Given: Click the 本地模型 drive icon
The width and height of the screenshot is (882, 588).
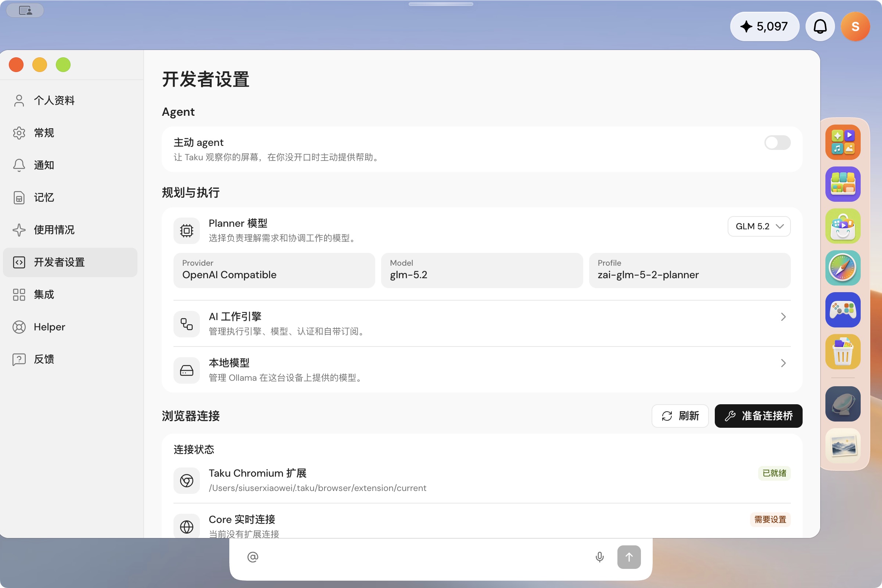Looking at the screenshot, I should 186,370.
